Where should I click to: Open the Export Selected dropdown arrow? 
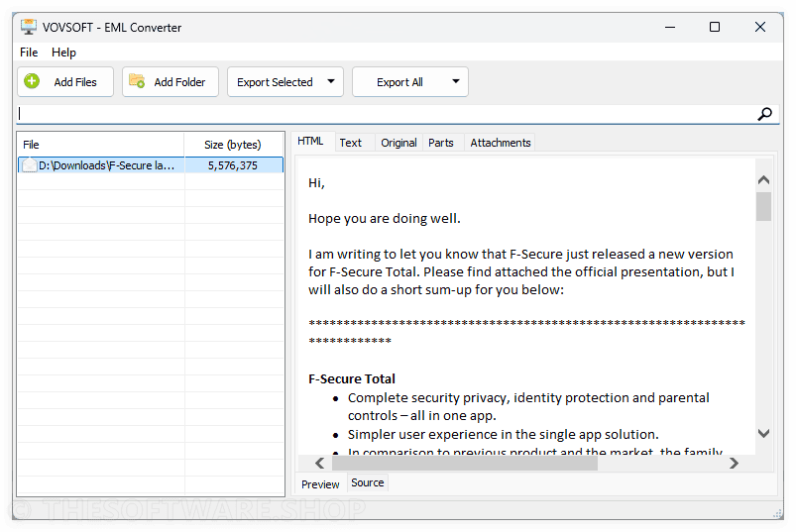331,81
